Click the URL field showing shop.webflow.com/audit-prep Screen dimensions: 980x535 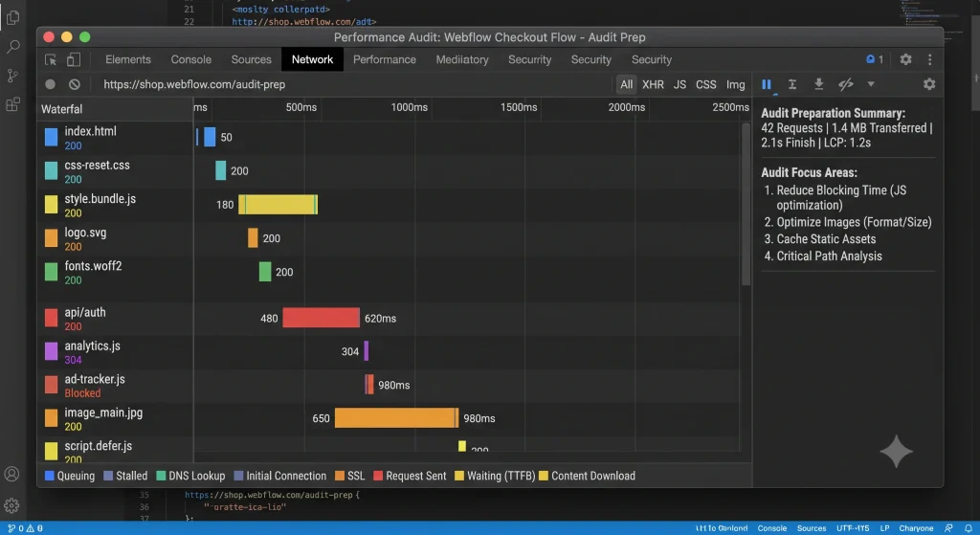tap(194, 84)
